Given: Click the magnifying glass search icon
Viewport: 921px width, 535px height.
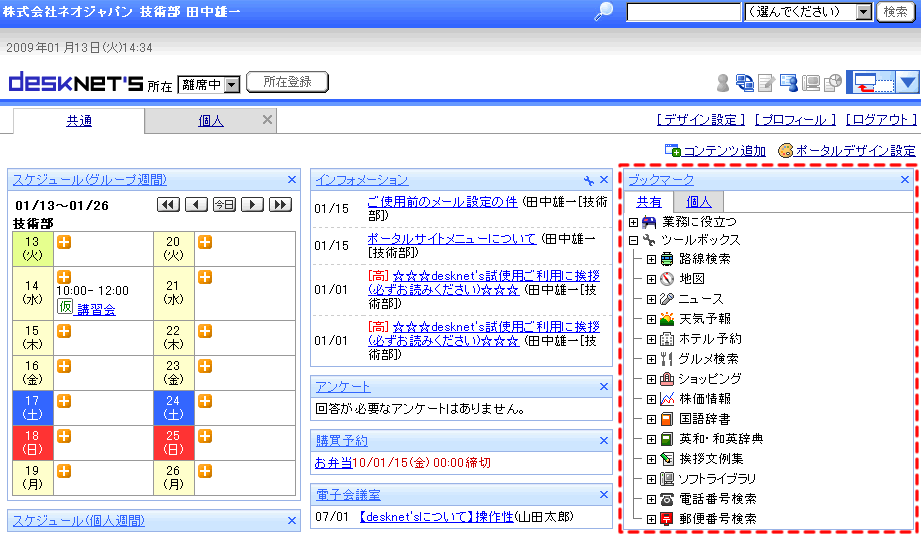Looking at the screenshot, I should (x=604, y=12).
